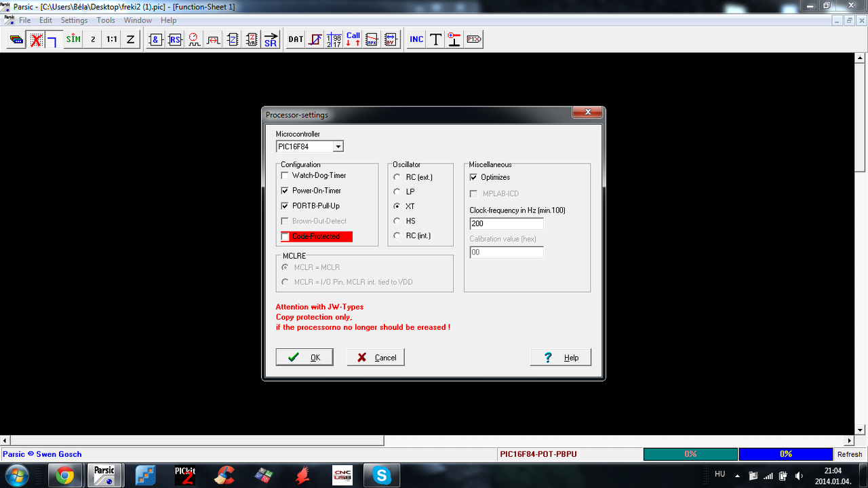Set zoom to 1:1

tap(112, 39)
